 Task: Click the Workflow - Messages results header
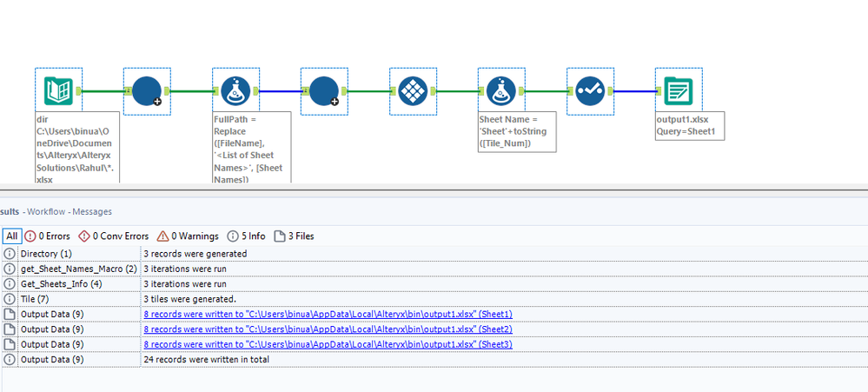click(x=70, y=211)
